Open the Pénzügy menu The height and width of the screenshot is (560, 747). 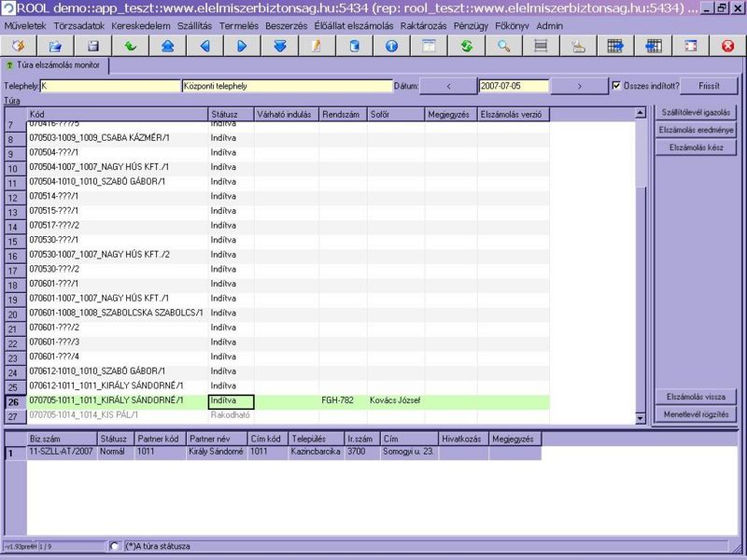(x=472, y=26)
